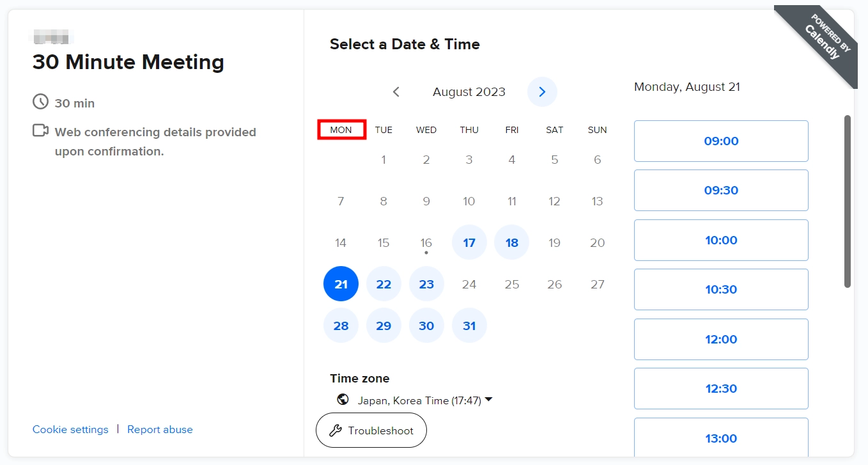Click the video camera conferencing icon

coord(40,131)
